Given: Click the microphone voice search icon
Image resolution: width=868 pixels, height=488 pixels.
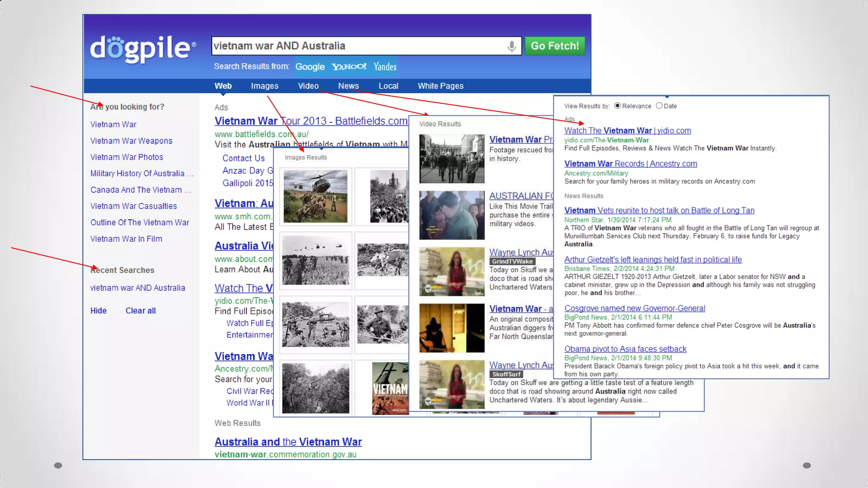Looking at the screenshot, I should pyautogui.click(x=512, y=46).
